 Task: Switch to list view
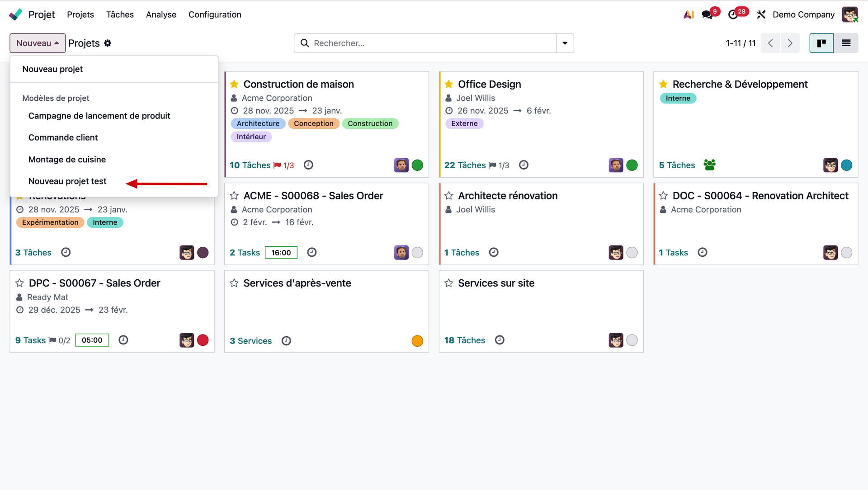(x=846, y=43)
